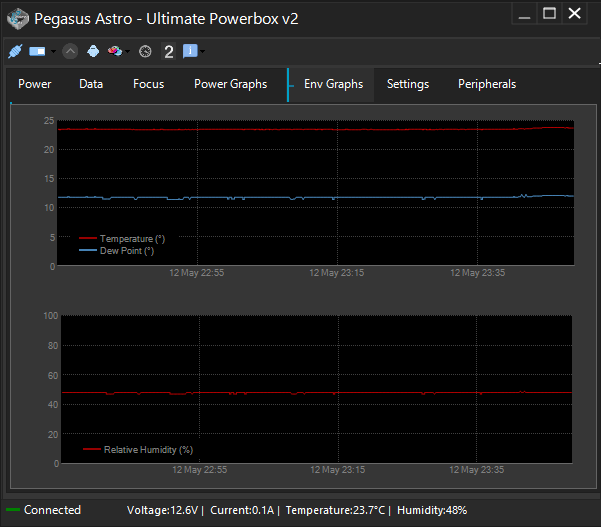Open dropdown arrow next to info icon
The height and width of the screenshot is (527, 601).
203,51
